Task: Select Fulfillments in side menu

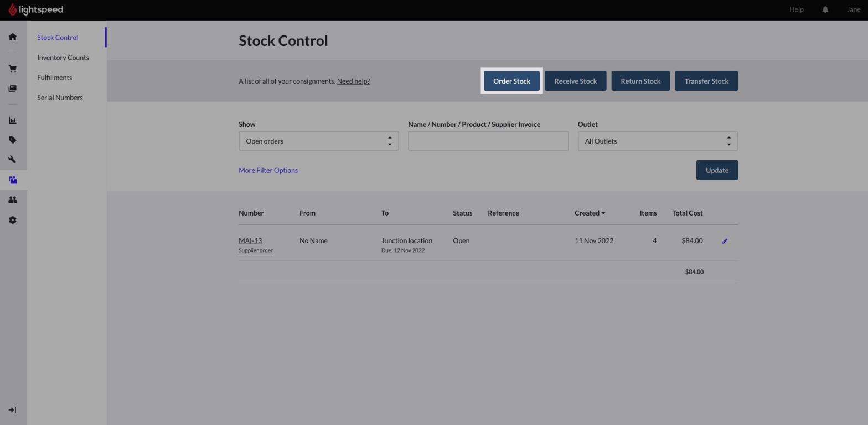Action: click(x=54, y=78)
